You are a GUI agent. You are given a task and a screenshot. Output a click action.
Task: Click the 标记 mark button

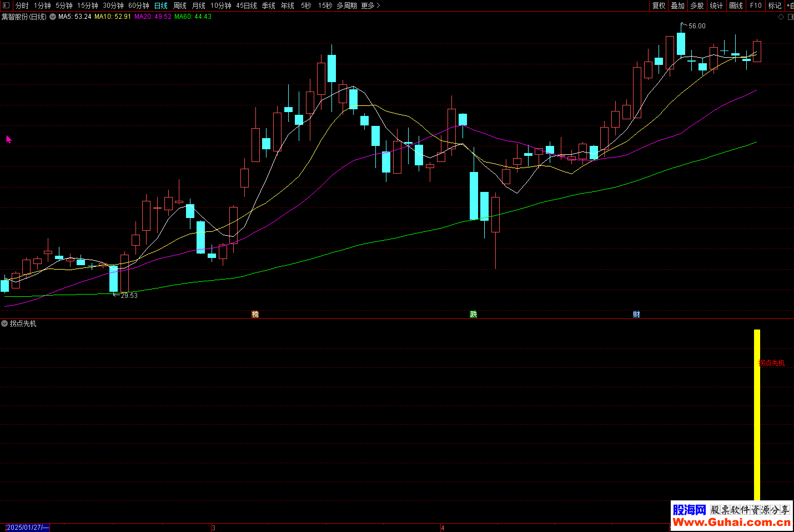(775, 6)
